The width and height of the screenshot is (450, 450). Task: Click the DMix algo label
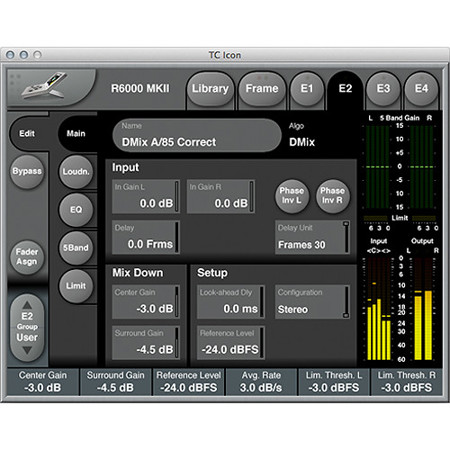[302, 142]
